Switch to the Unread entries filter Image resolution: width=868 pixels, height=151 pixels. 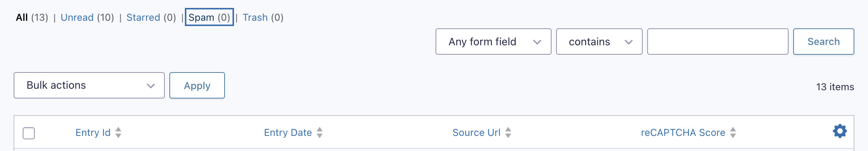[77, 17]
